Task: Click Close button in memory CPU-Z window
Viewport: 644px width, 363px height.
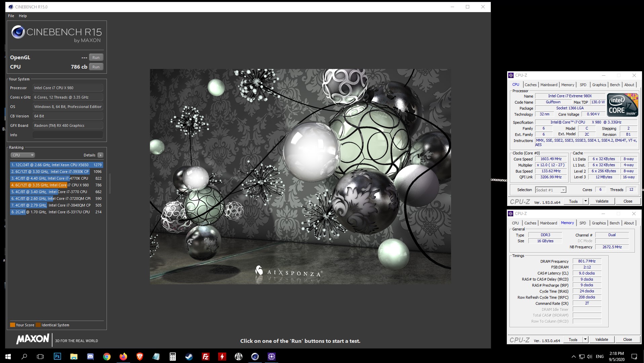Action: tap(628, 339)
